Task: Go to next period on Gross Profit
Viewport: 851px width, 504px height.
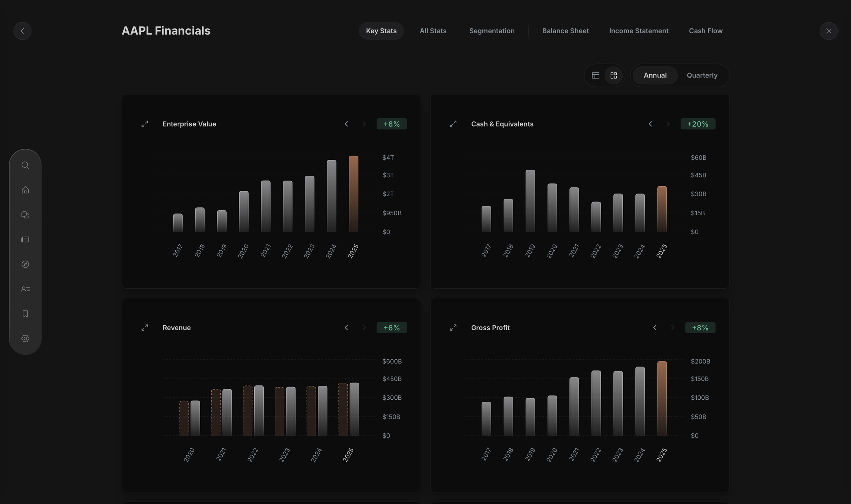Action: pyautogui.click(x=672, y=328)
